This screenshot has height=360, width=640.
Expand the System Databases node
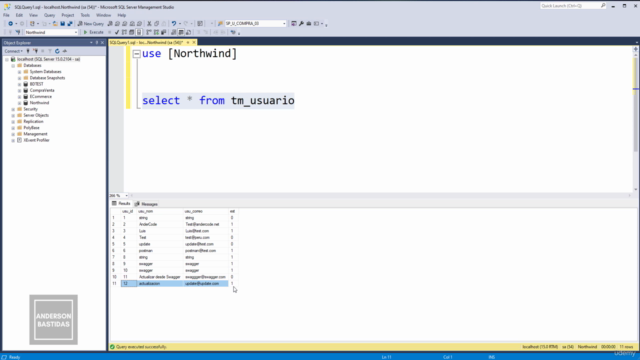coord(19,72)
